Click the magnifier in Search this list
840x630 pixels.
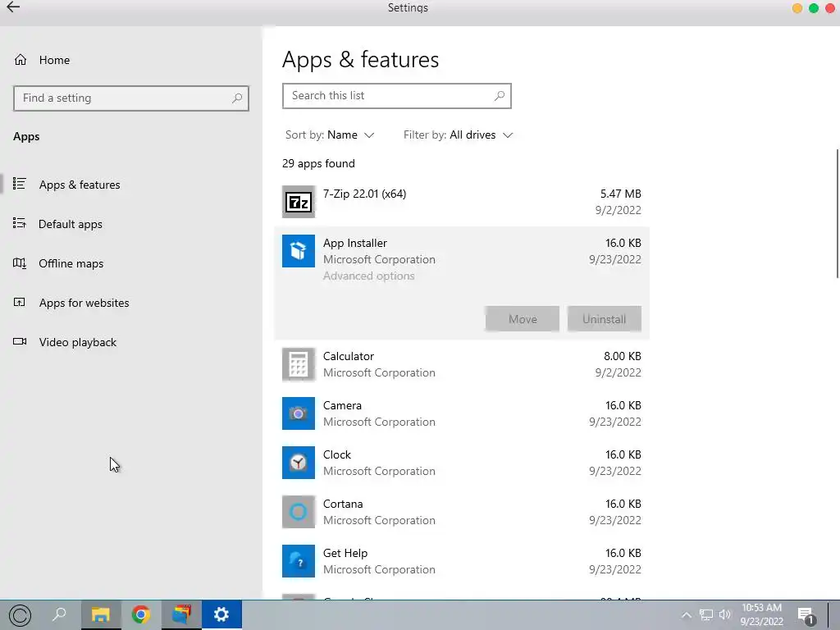point(500,96)
